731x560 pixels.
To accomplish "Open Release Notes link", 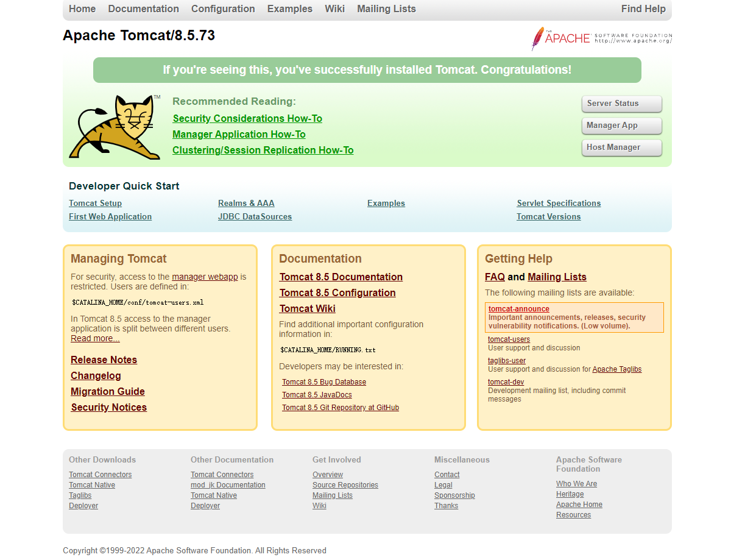I will pos(104,360).
